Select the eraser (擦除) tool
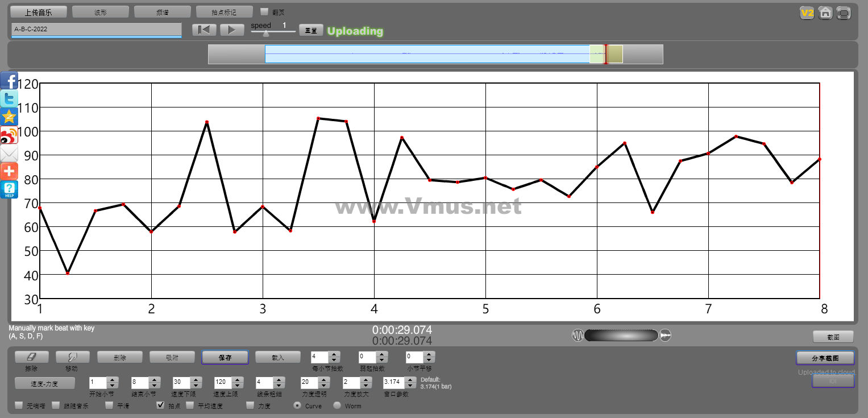Screen dimensions: 868x418 (x=32, y=357)
